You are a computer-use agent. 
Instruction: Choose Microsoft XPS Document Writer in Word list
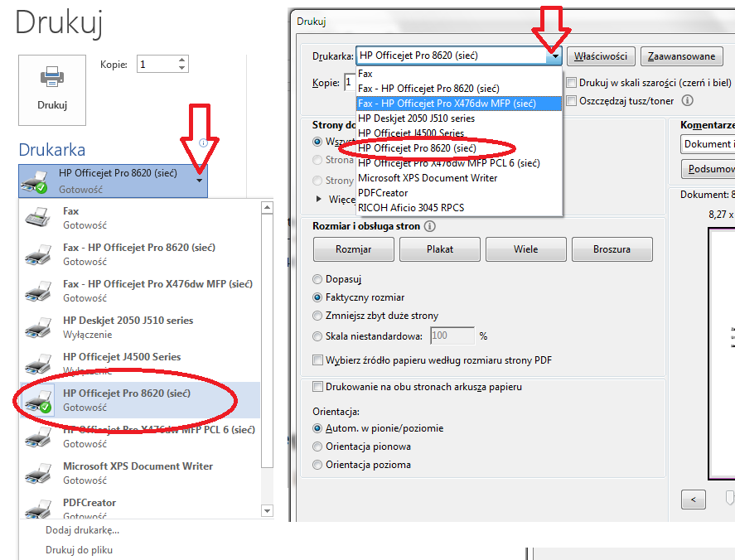click(140, 473)
